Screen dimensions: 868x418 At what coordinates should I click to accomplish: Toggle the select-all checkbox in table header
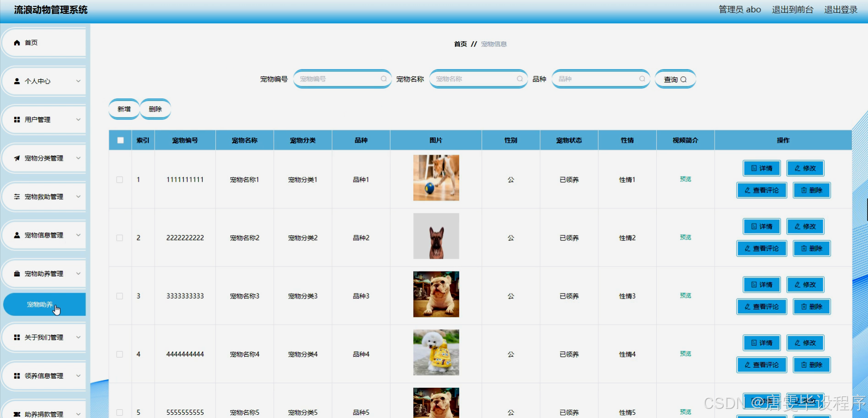click(120, 140)
